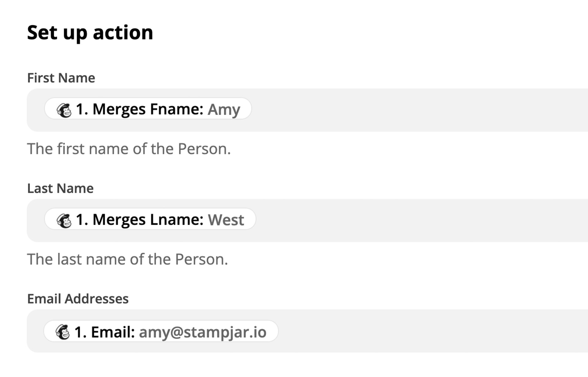Viewport: 588px width, 377px height.
Task: Click the 'Last Name' field label
Action: tap(60, 188)
